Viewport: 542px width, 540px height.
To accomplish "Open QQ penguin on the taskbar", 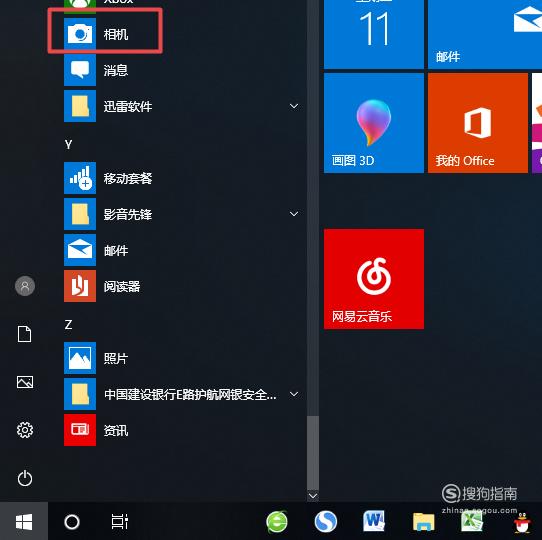I will coord(522,522).
